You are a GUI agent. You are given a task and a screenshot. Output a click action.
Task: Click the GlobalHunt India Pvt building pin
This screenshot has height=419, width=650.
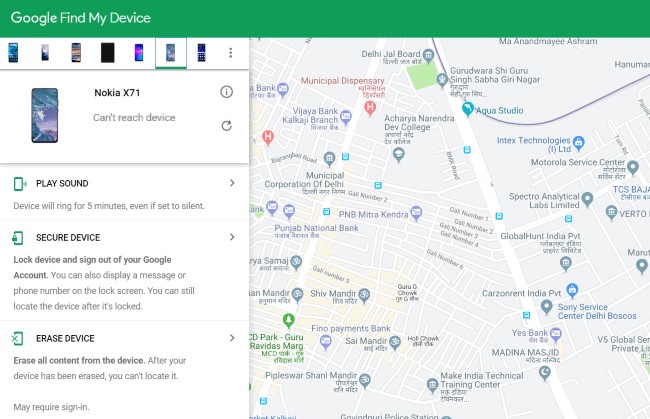point(566,263)
